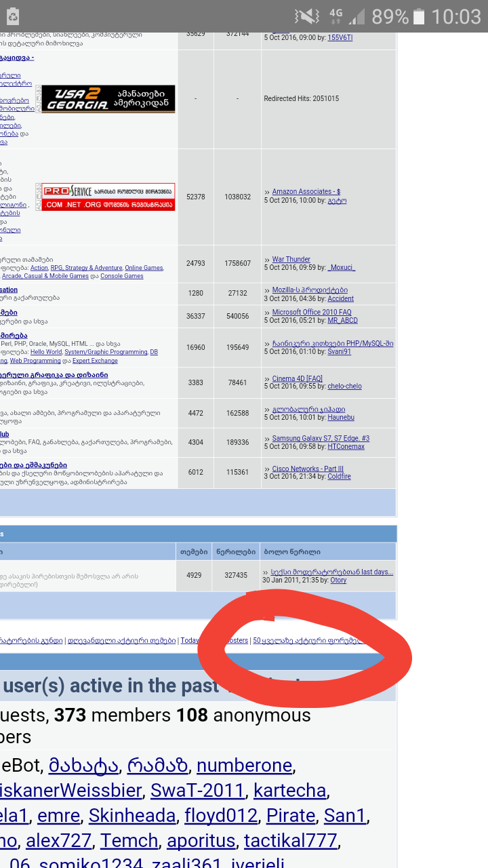The image size is (488, 868).
Task: Tap the battery icon in status bar
Action: click(420, 16)
